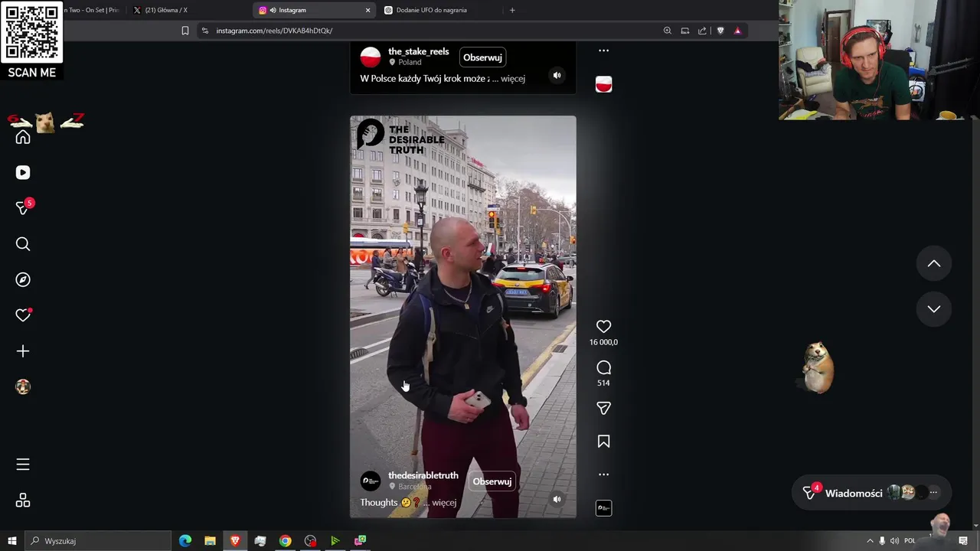The width and height of the screenshot is (980, 551).
Task: Toggle sound on the_stake_reels reel
Action: 557,75
